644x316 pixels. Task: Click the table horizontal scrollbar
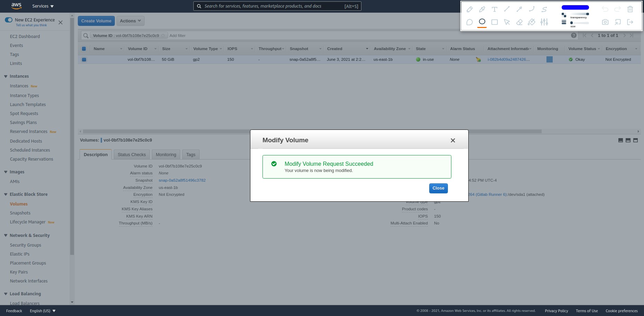312,131
